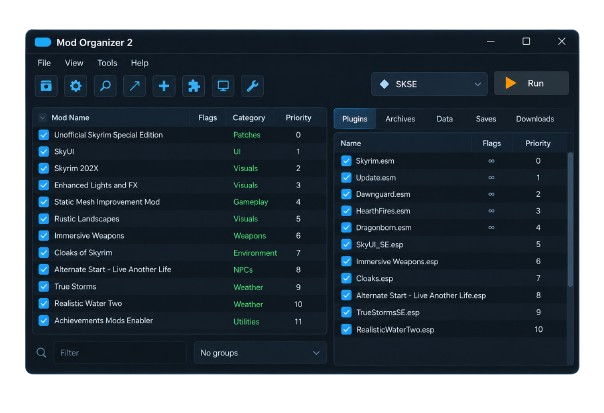Click the Environment category of Cloaks
The width and height of the screenshot is (604, 413).
click(255, 253)
